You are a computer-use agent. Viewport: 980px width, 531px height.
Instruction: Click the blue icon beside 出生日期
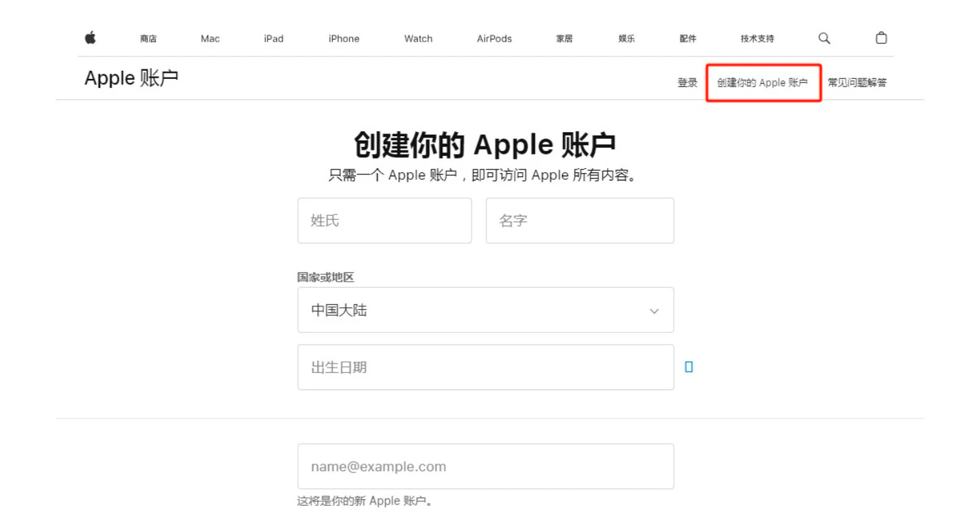tap(689, 367)
